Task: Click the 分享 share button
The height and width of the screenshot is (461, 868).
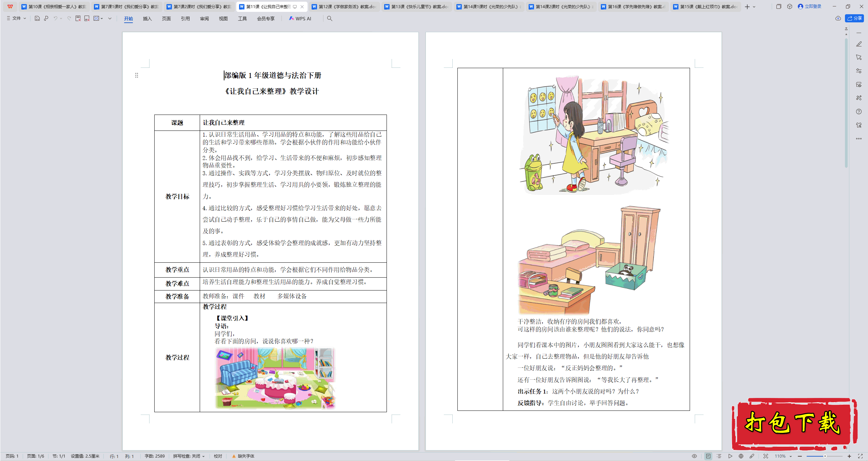Action: point(854,18)
